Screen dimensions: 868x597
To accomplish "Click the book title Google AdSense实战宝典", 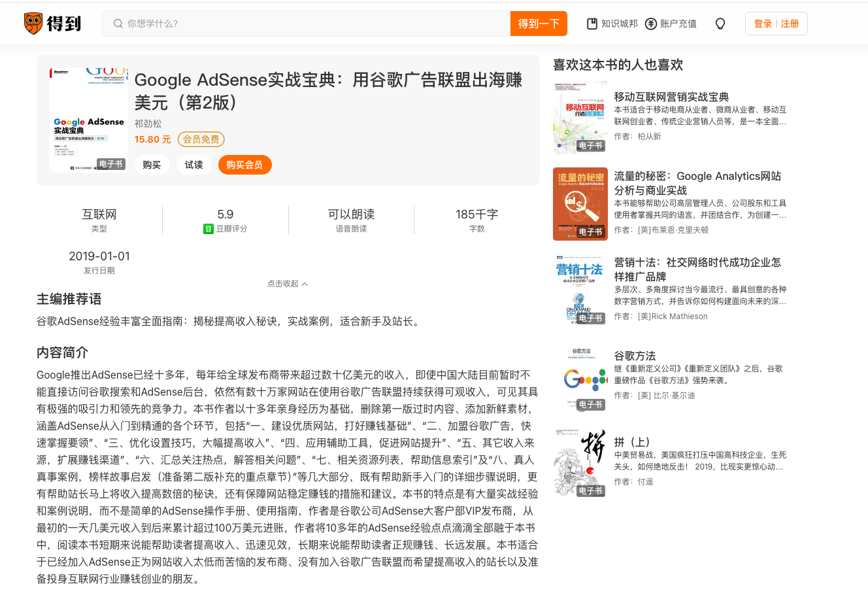I will click(x=328, y=92).
